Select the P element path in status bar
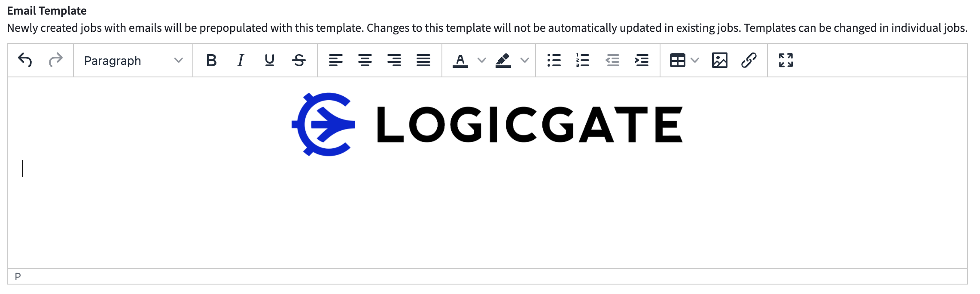Image resolution: width=980 pixels, height=294 pixels. 18,276
